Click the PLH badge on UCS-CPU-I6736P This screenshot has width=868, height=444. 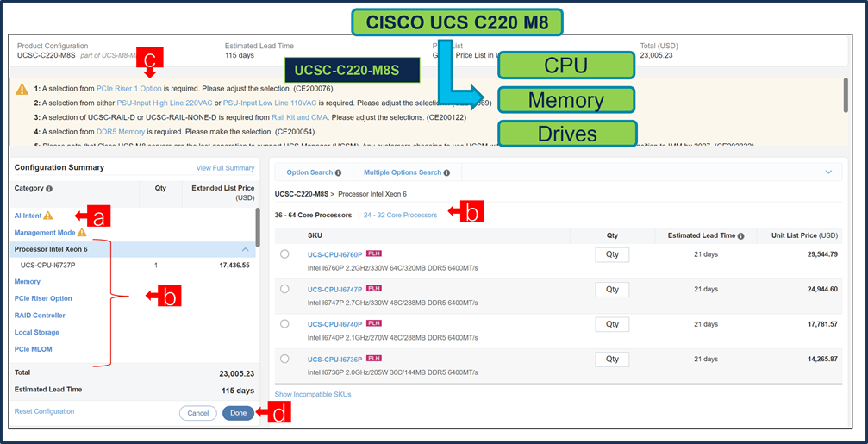point(374,358)
